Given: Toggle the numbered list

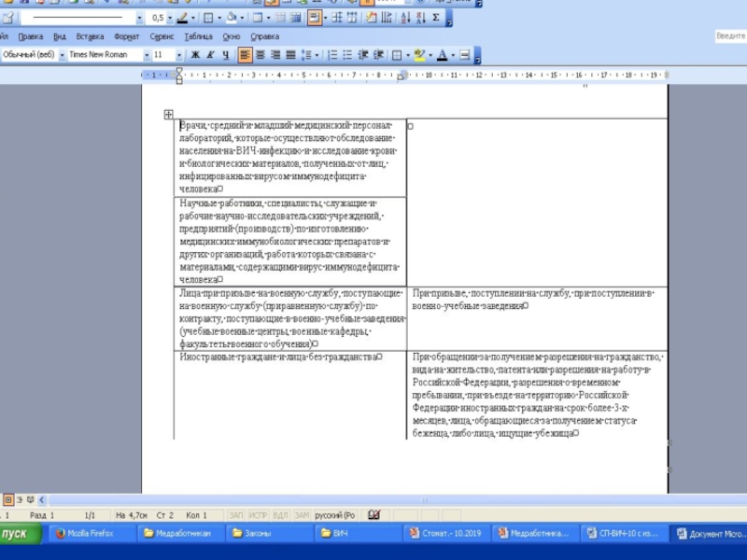Looking at the screenshot, I should 332,55.
